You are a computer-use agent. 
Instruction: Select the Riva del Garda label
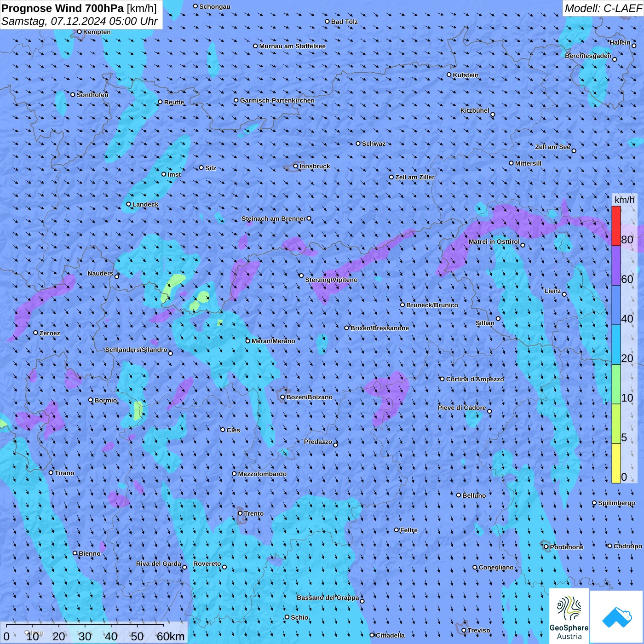point(158,563)
